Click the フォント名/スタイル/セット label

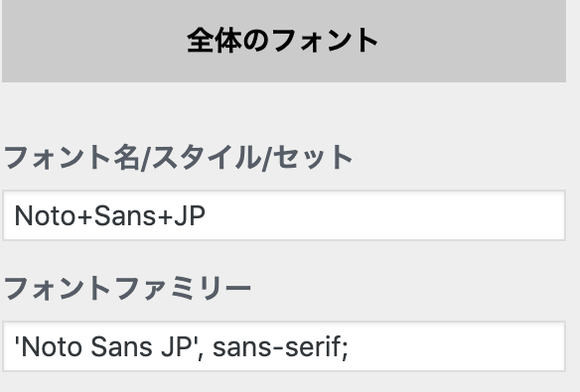178,158
